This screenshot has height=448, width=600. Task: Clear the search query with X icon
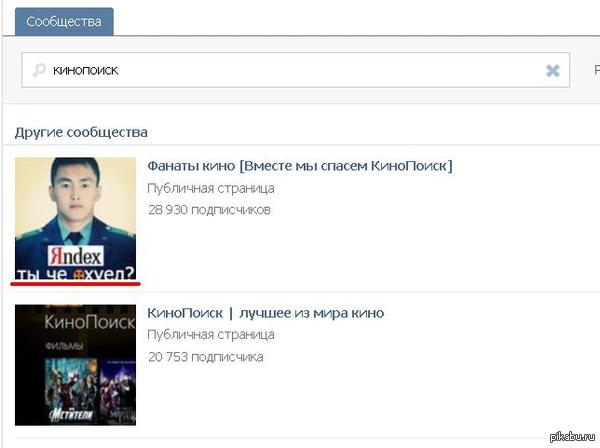(552, 71)
